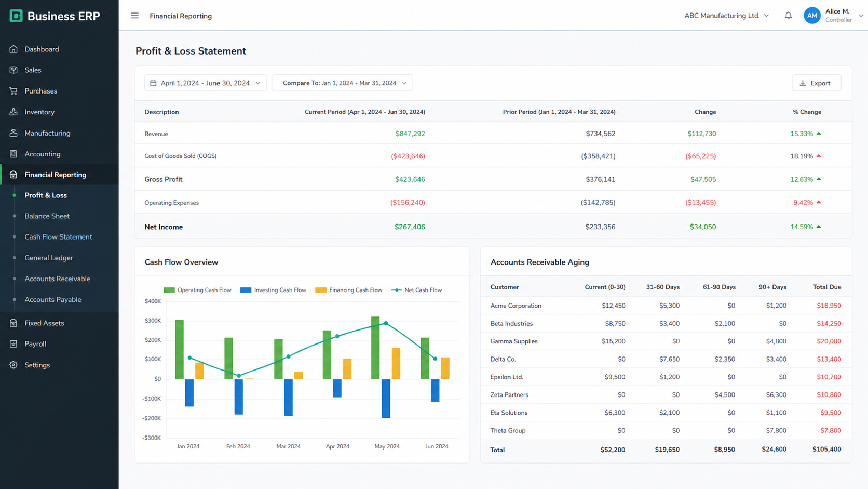
Task: Click the Settings gear icon
Action: [13, 365]
